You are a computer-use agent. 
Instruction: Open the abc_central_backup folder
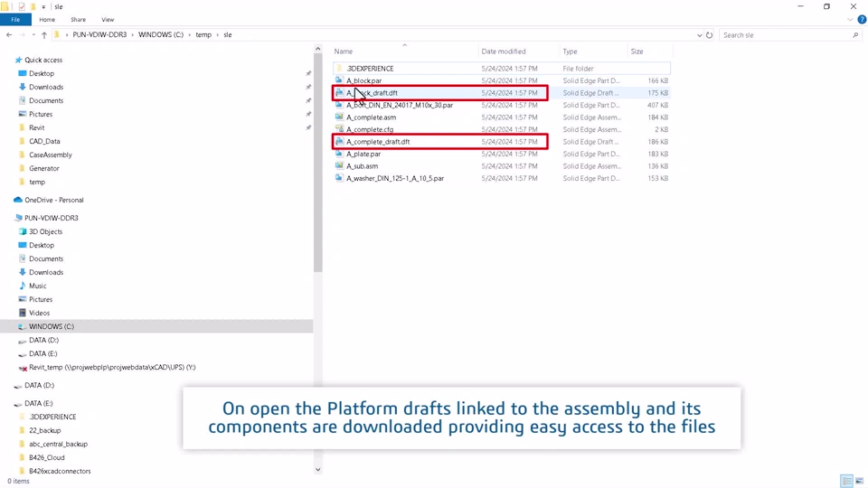[x=58, y=445]
